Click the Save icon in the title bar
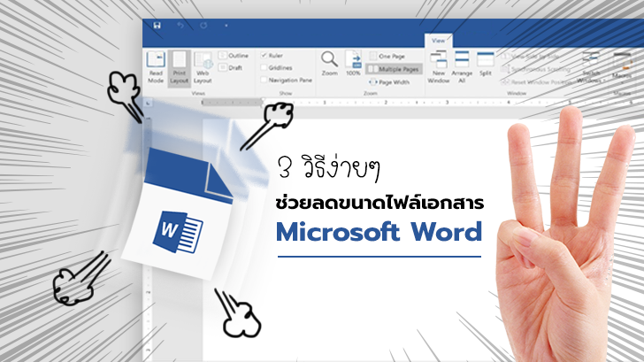The width and height of the screenshot is (644, 362). [157, 26]
